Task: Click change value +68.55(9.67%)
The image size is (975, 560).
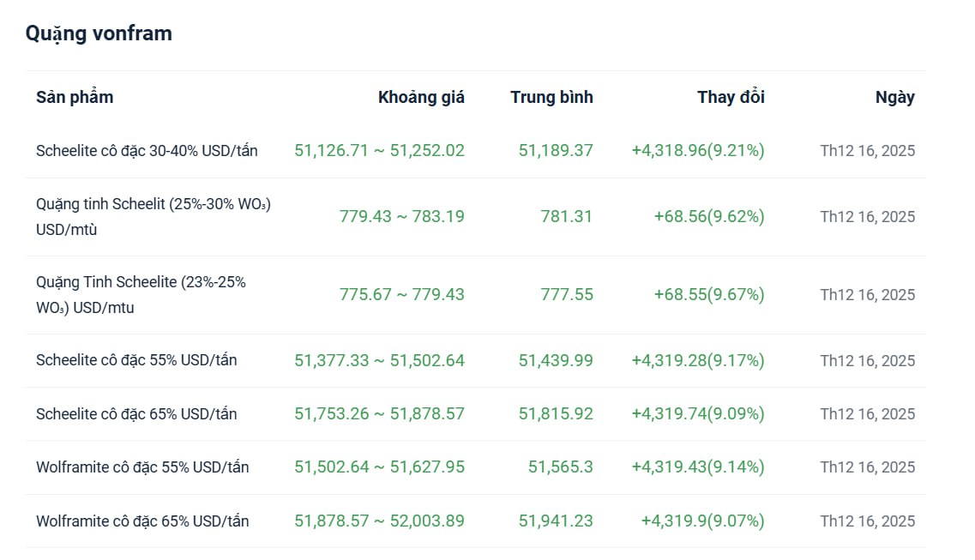Action: click(709, 295)
